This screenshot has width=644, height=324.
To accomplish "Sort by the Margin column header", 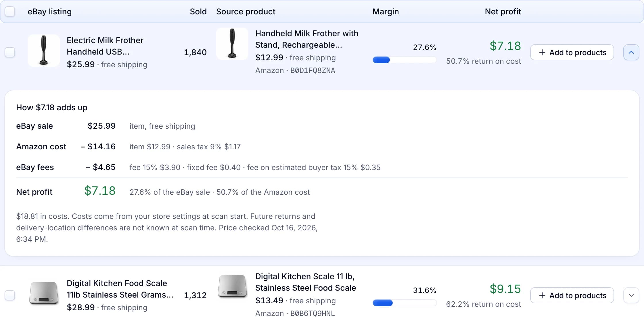I will 386,11.
